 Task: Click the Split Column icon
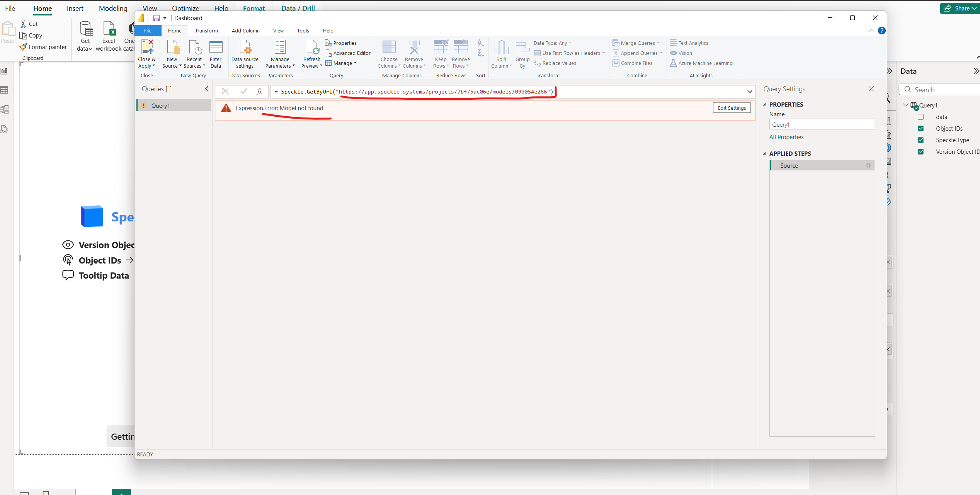point(501,47)
